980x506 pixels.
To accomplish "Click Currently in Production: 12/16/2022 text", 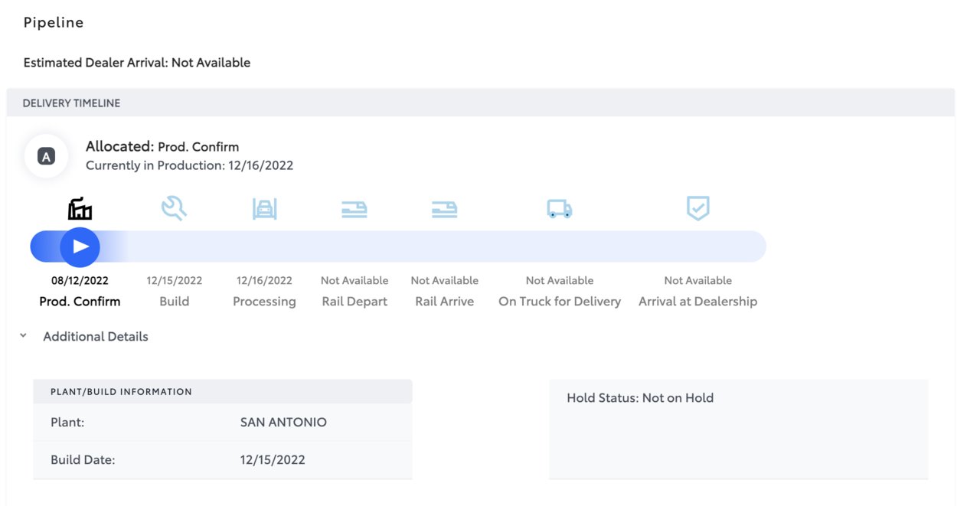I will [x=189, y=165].
